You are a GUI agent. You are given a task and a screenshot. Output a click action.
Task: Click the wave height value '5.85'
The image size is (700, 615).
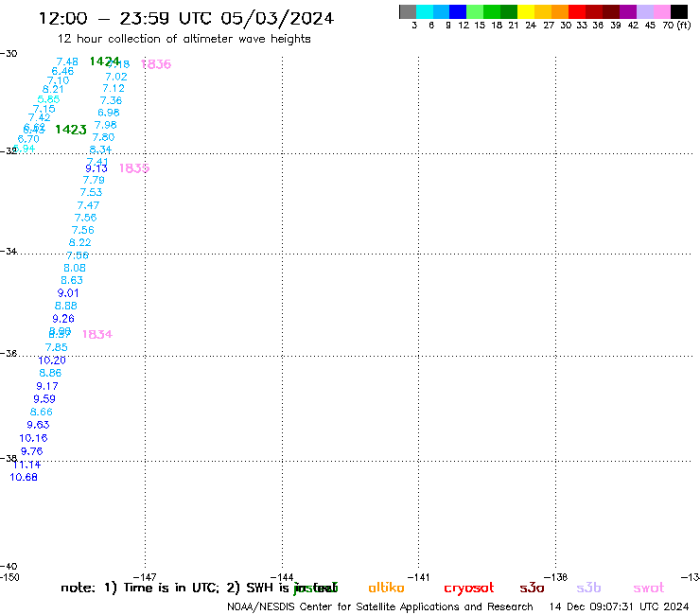click(48, 99)
